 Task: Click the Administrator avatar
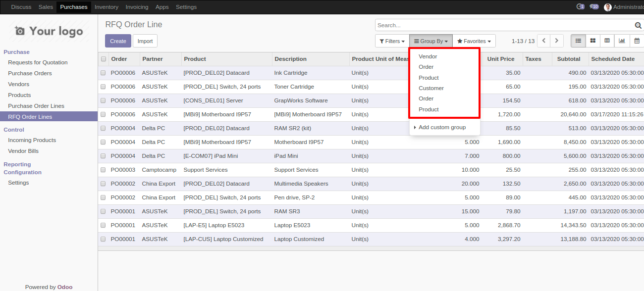coord(608,7)
